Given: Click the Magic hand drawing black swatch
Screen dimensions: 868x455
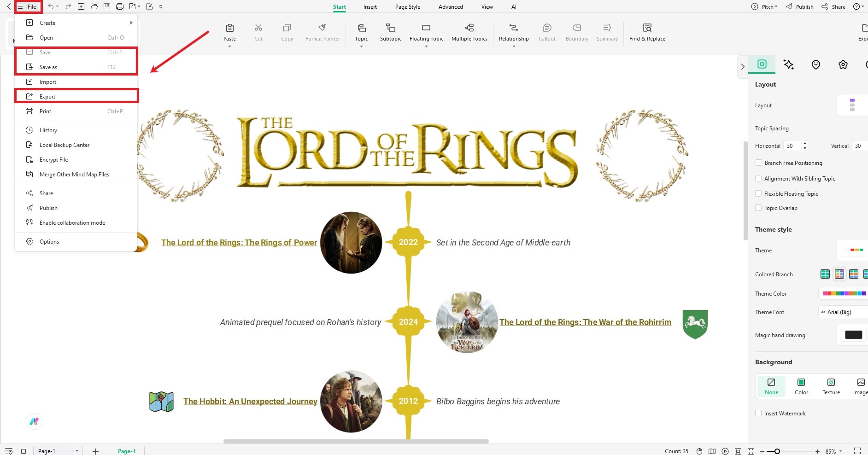Looking at the screenshot, I should [x=853, y=335].
